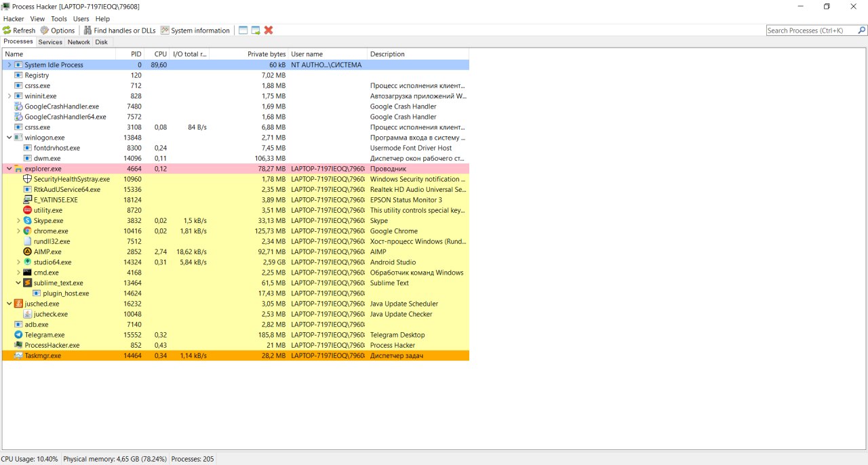Click the Telegram.exe process icon
Viewport: 868px width, 465px height.
coord(18,335)
